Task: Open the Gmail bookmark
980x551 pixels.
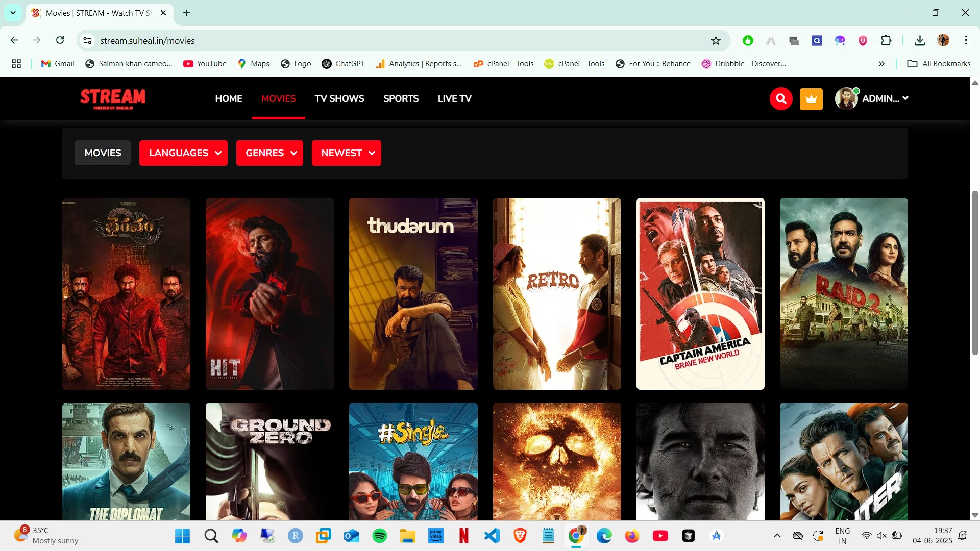Action: point(58,64)
